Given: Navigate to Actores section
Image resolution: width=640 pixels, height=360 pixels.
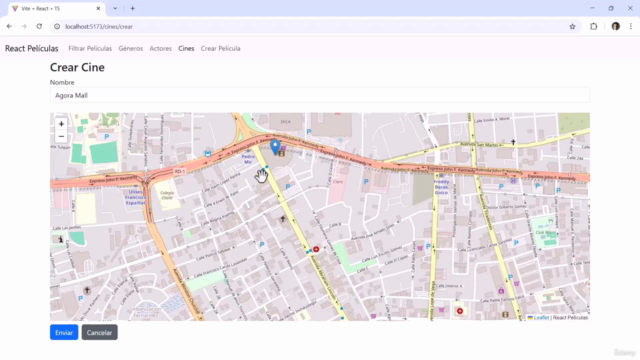Looking at the screenshot, I should click(x=160, y=48).
